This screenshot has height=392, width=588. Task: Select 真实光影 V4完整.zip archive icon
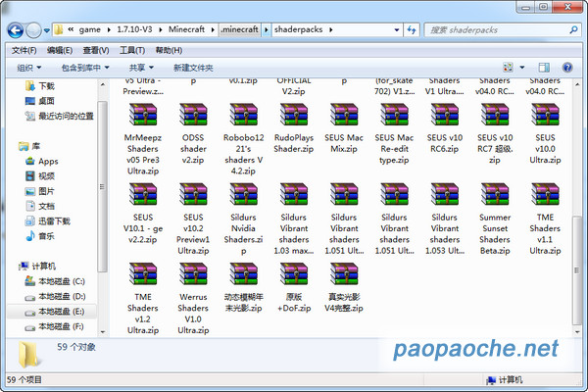[x=344, y=273]
